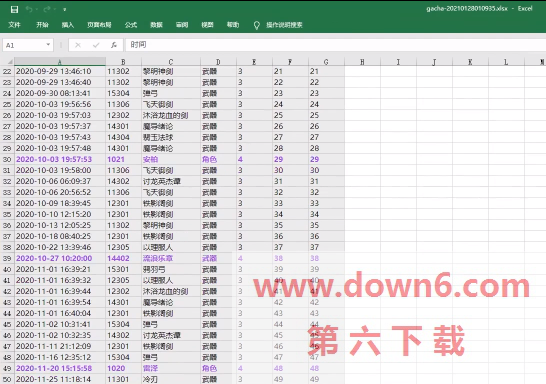Open Quick Access Toolbar customize arrow
This screenshot has width=546, height=384.
(64, 10)
